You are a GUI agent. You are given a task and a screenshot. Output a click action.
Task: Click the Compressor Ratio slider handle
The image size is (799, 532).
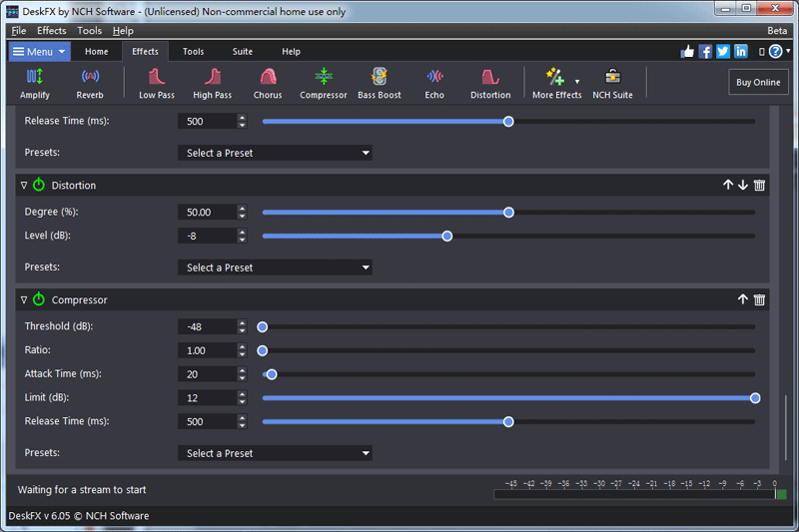click(262, 350)
